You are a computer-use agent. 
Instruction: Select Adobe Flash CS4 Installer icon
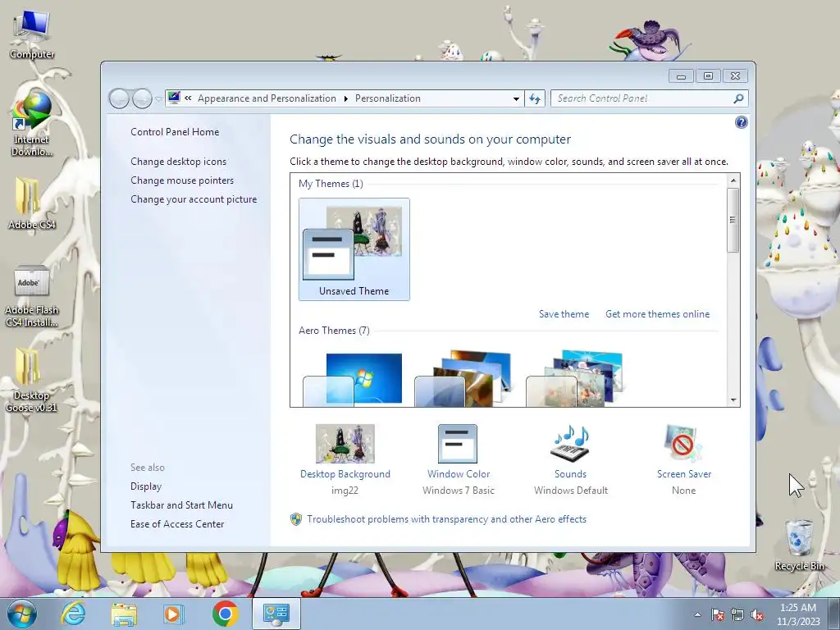[x=32, y=295]
